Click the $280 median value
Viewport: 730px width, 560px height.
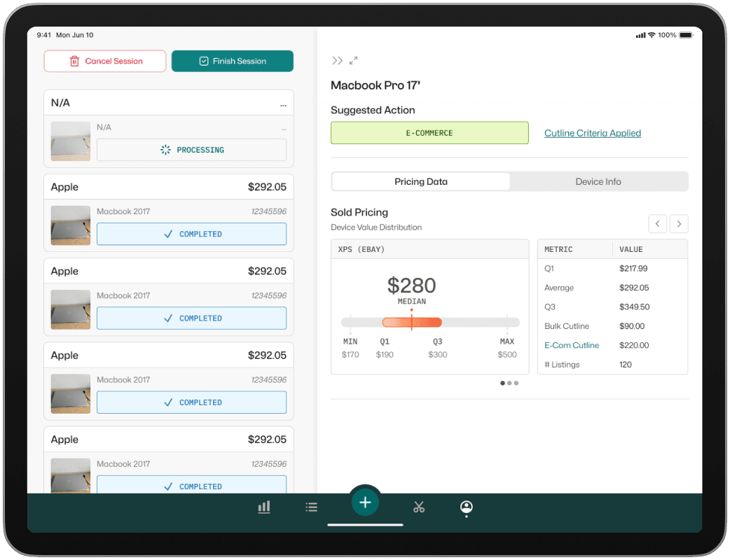coord(411,285)
